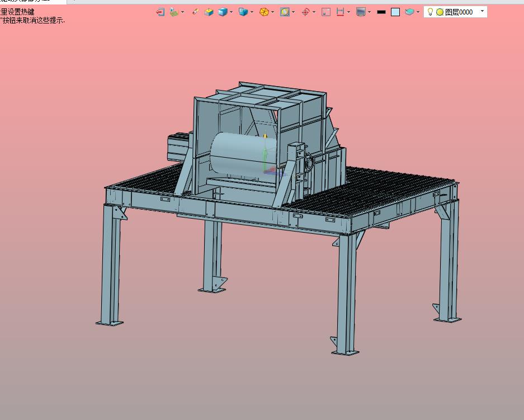This screenshot has width=524, height=420.
Task: Click the layers stack icon
Action: [x=409, y=12]
